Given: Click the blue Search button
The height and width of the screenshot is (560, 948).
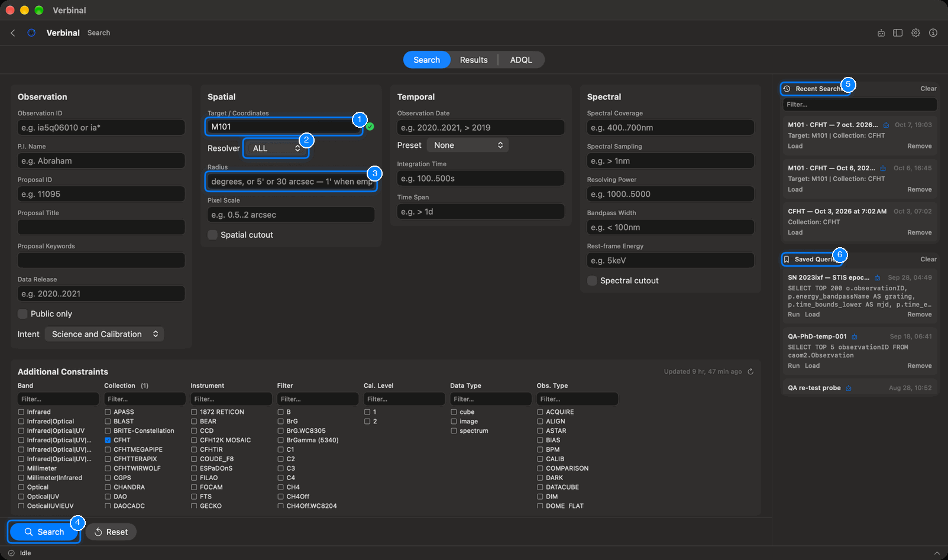Looking at the screenshot, I should 44,532.
